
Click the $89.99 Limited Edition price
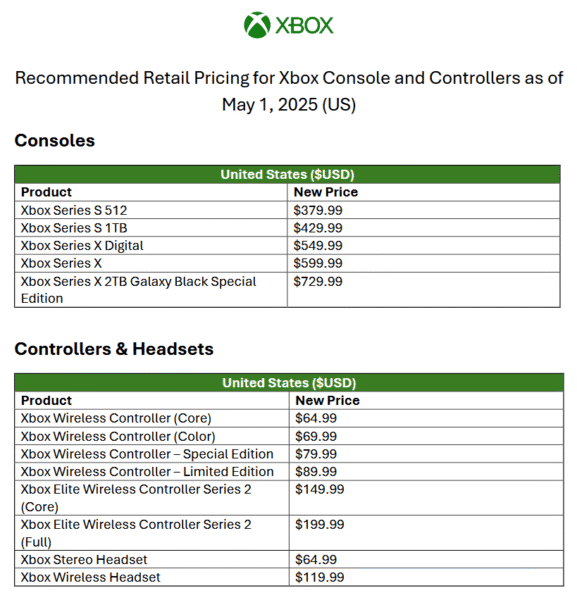coord(316,471)
